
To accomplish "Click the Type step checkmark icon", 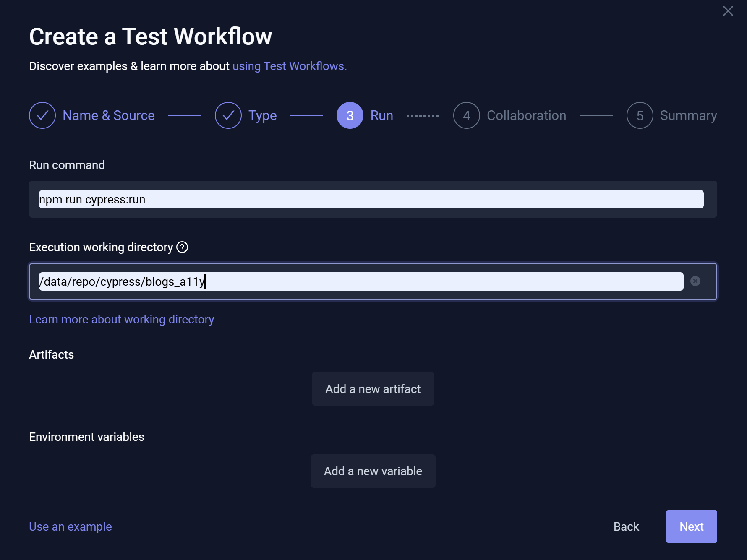I will pyautogui.click(x=228, y=115).
